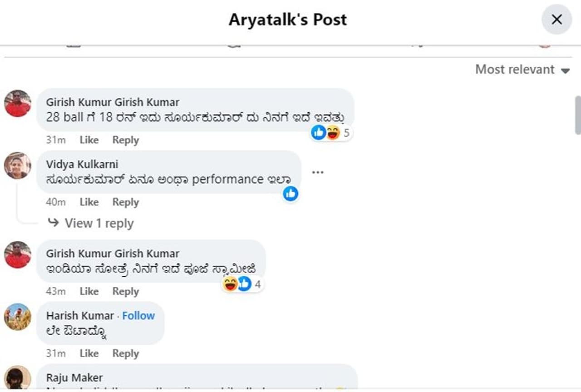Image resolution: width=581 pixels, height=392 pixels.
Task: Click the 40m timestamp on Vidya's comment
Action: point(56,202)
